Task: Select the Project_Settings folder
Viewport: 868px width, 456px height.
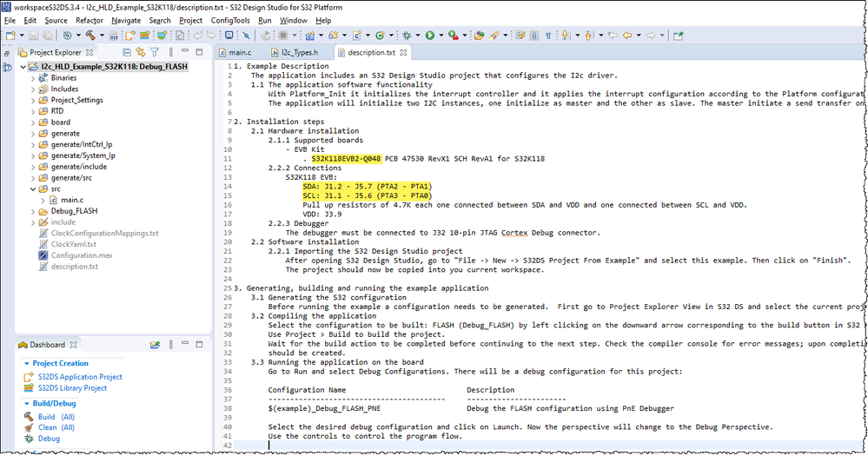Action: tap(77, 100)
